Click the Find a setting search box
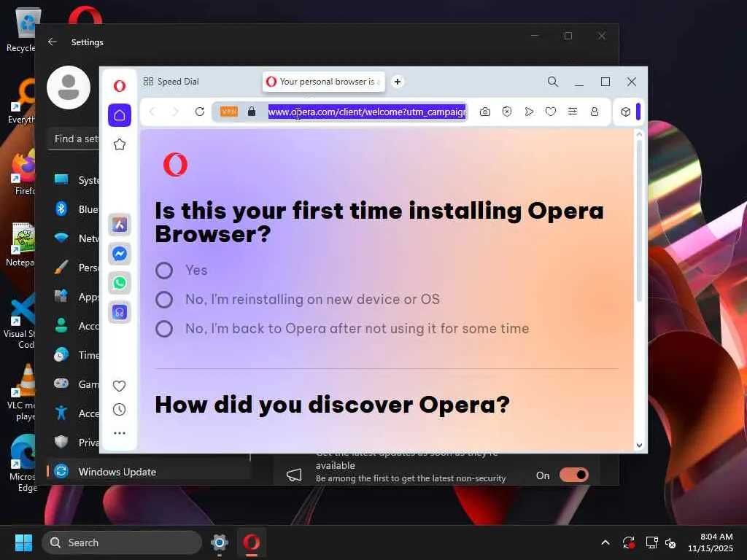The image size is (747, 560). point(74,139)
